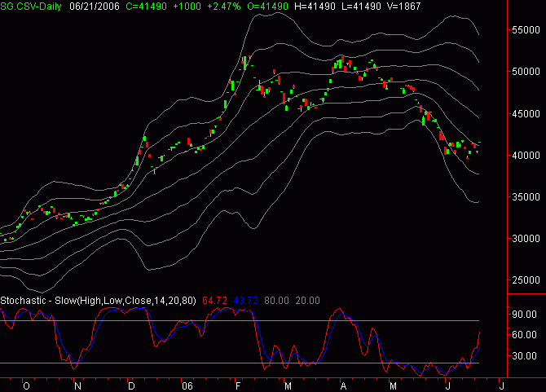The height and width of the screenshot is (392, 546).
Task: Click the blue stochastic value 43.72
Action: [x=245, y=301]
